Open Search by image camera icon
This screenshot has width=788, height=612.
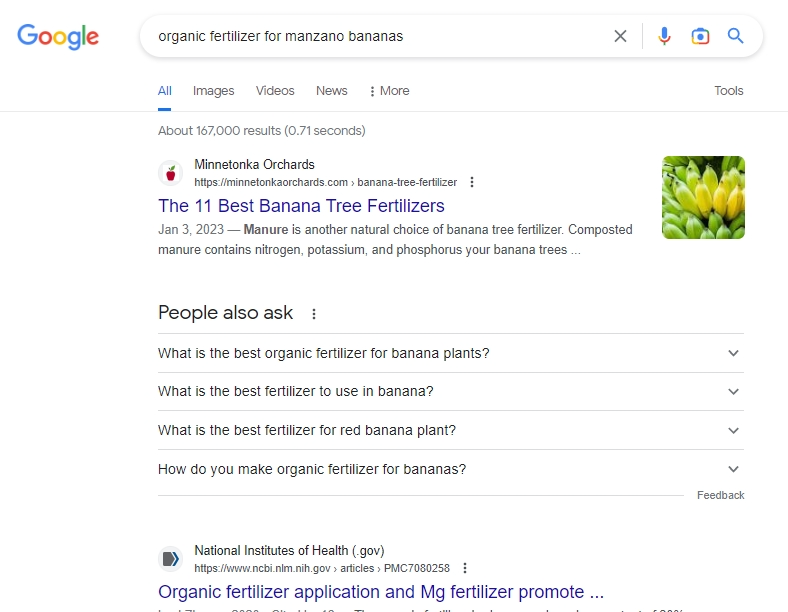click(700, 36)
